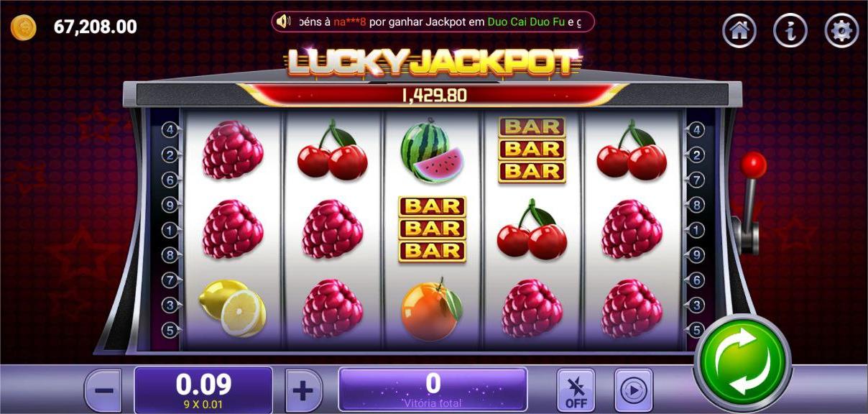Click the 1,429.80 jackpot amount banner

click(433, 95)
